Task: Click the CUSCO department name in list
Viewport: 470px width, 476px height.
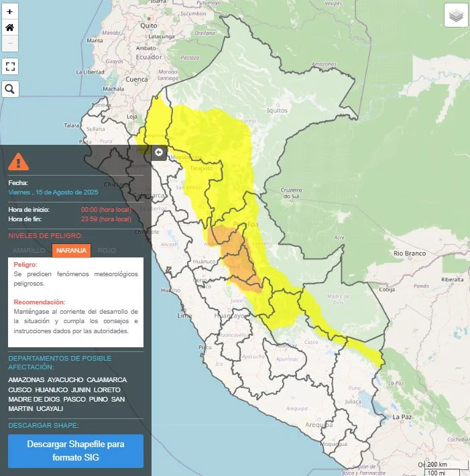Action: point(20,390)
